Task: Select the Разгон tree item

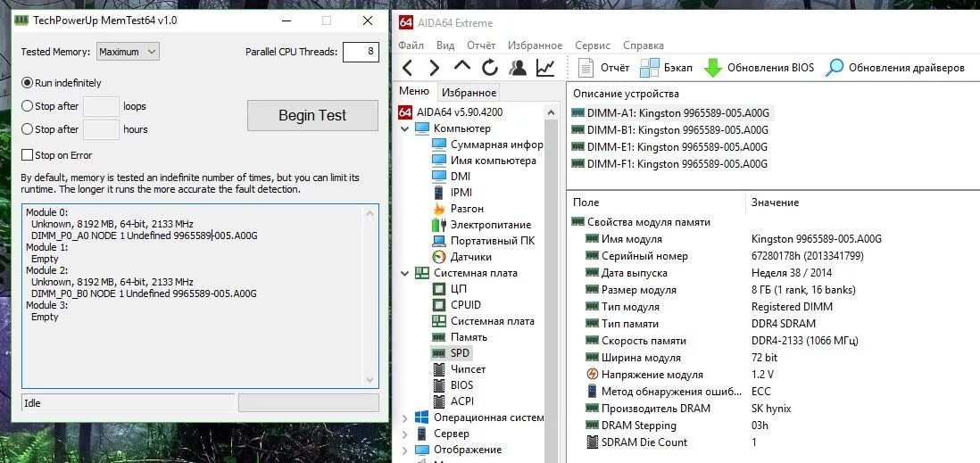Action: point(458,209)
